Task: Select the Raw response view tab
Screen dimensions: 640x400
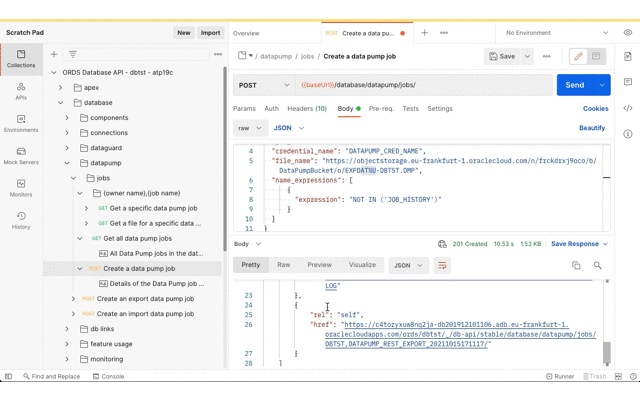Action: tap(284, 265)
